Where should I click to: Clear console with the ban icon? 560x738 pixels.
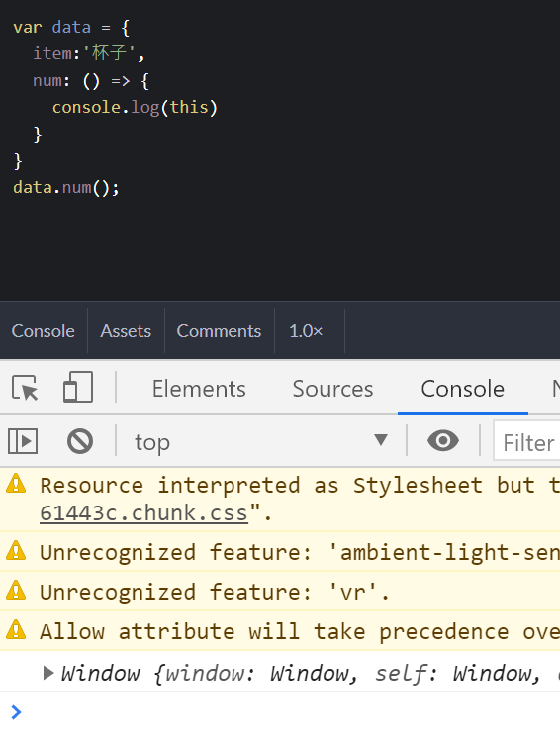80,441
